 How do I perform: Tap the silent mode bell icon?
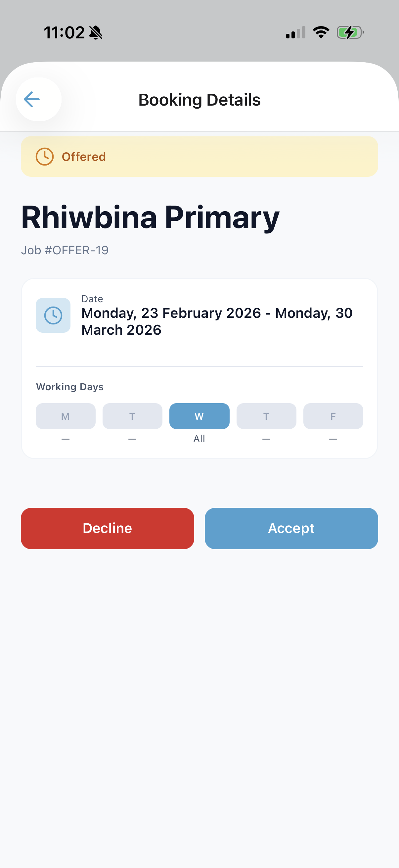tap(96, 33)
